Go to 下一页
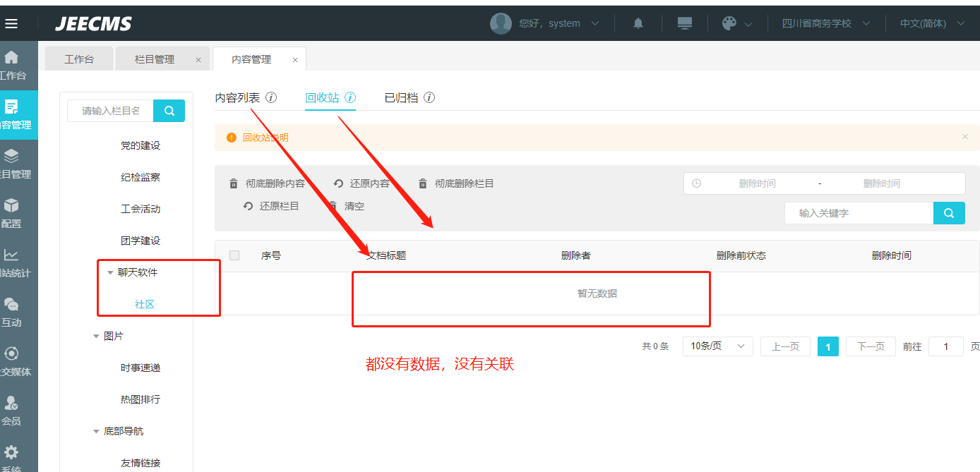This screenshot has width=980, height=472. [871, 346]
